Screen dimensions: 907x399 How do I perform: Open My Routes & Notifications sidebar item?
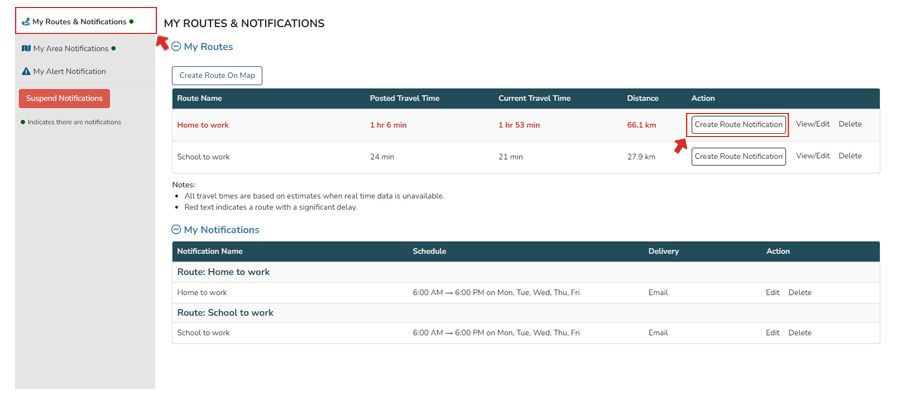(x=86, y=21)
